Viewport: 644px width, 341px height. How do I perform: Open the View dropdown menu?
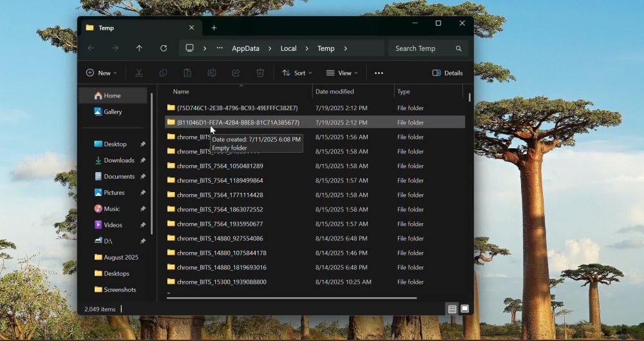342,73
